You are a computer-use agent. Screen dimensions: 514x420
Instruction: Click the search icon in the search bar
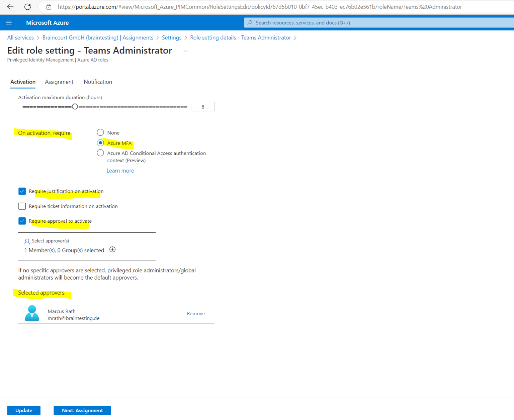point(250,22)
